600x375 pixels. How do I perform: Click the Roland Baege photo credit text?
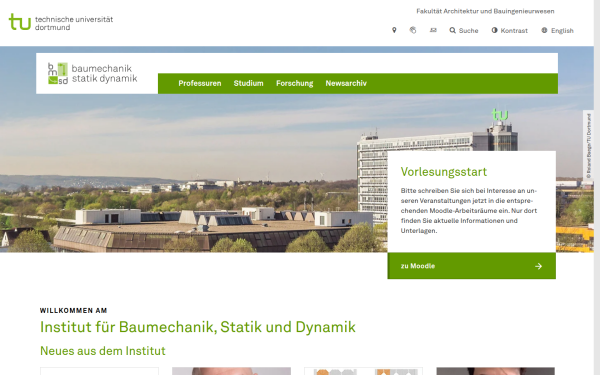[589, 146]
